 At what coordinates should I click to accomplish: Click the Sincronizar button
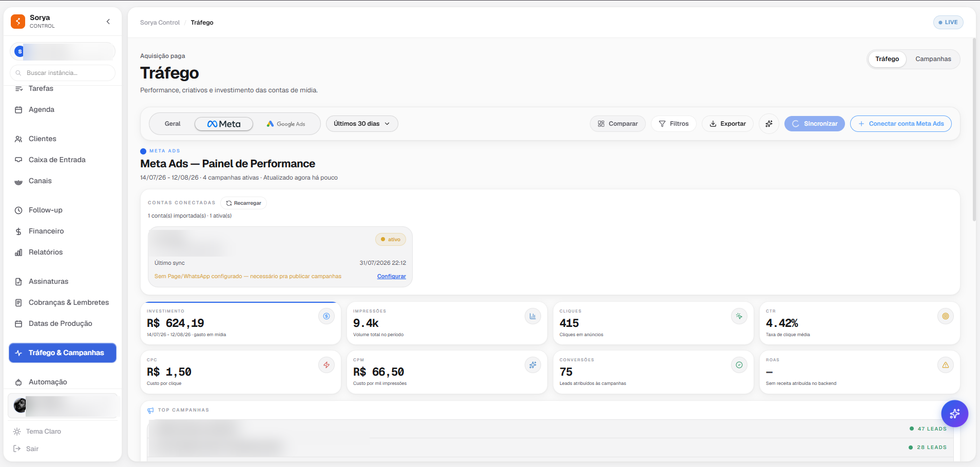point(815,124)
